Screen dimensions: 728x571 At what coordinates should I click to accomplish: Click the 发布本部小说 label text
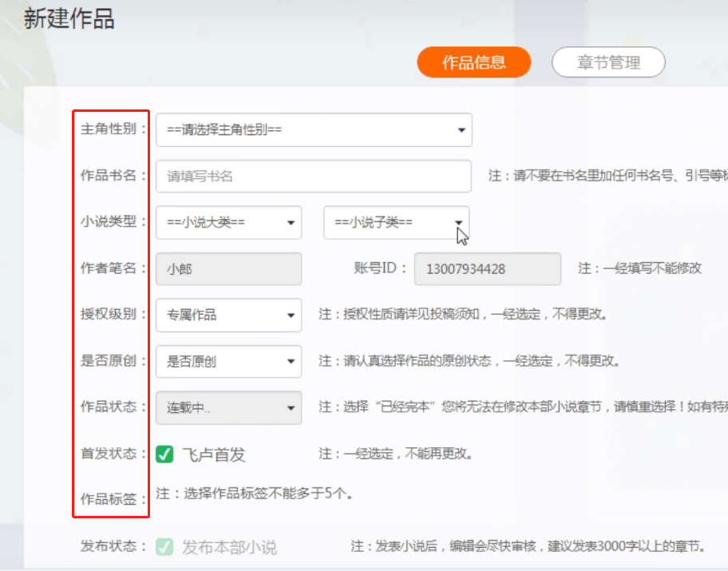click(x=229, y=548)
